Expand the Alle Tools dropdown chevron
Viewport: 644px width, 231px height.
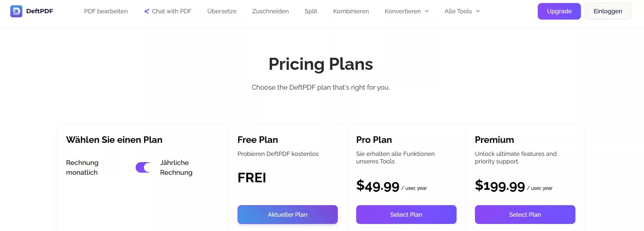click(478, 11)
